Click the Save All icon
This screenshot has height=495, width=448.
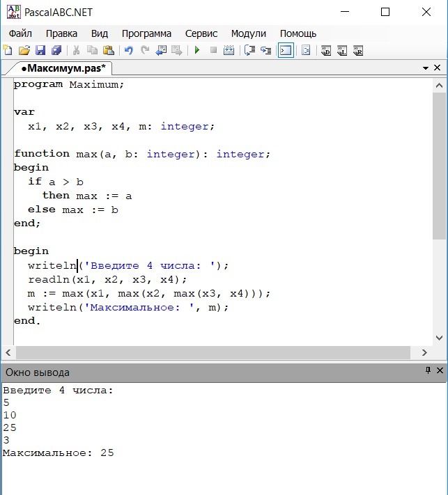(56, 50)
